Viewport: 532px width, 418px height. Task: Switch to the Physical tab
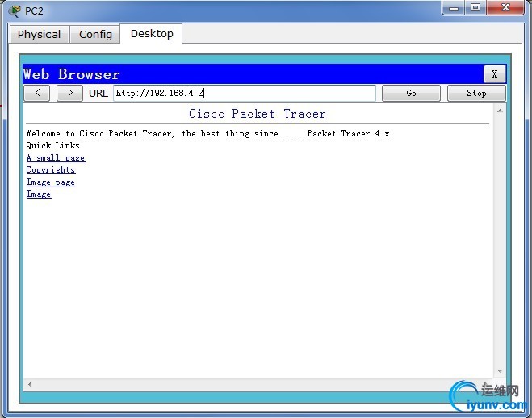(x=39, y=34)
